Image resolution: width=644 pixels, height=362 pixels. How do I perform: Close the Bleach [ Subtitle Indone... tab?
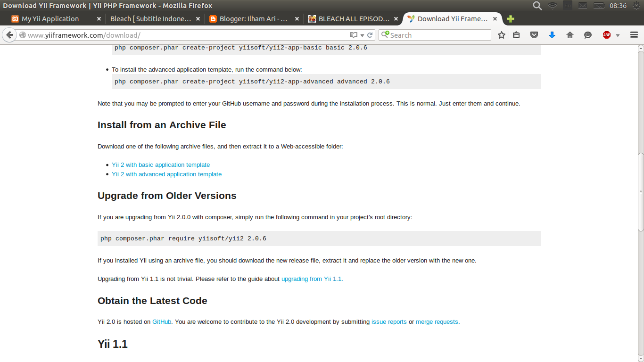tap(198, 19)
